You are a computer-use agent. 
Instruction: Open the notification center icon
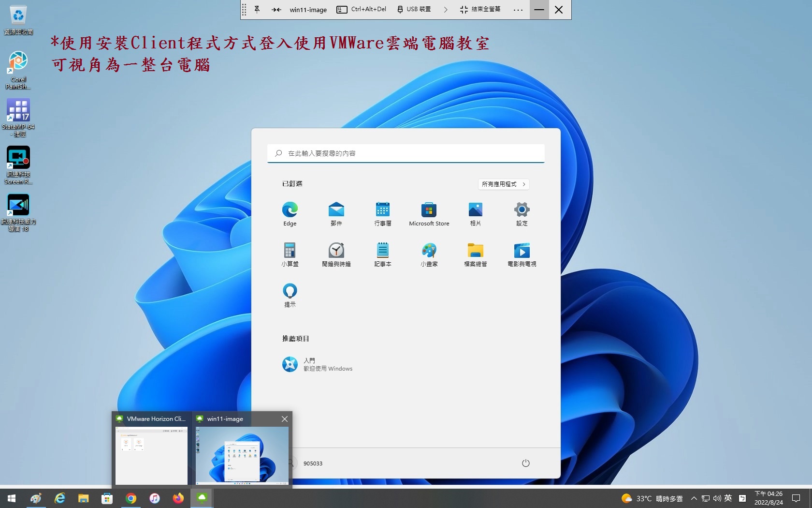click(x=796, y=498)
